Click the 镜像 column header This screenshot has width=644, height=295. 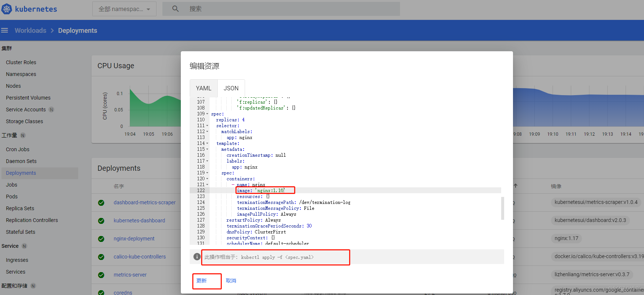point(556,186)
